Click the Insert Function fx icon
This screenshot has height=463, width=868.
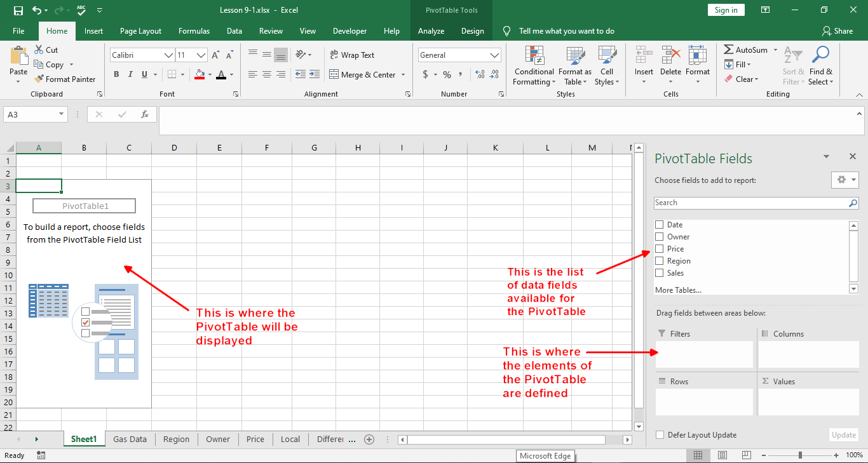click(145, 115)
